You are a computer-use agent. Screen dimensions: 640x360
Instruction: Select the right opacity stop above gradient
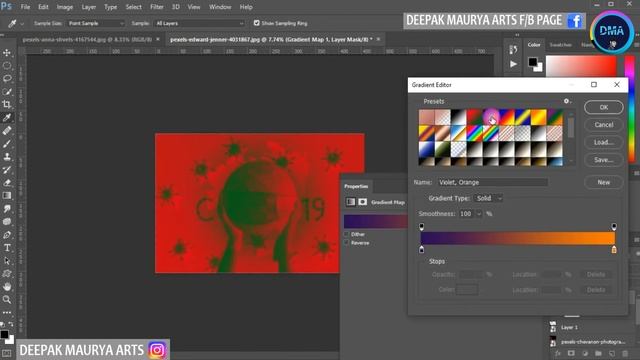[x=614, y=227]
